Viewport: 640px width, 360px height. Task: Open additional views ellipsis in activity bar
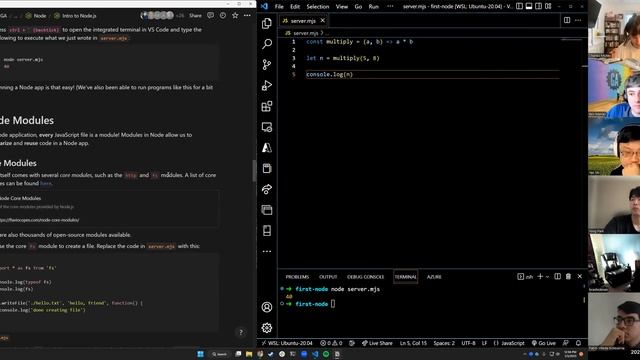tap(267, 251)
